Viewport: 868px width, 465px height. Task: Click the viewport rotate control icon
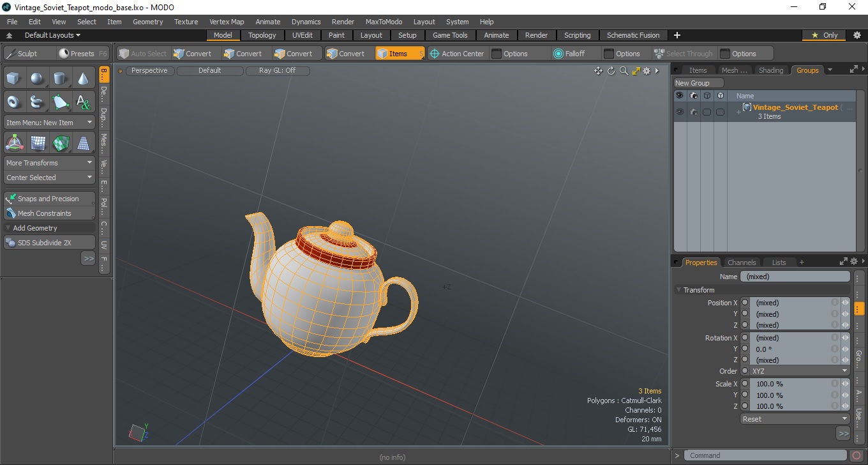coord(611,71)
